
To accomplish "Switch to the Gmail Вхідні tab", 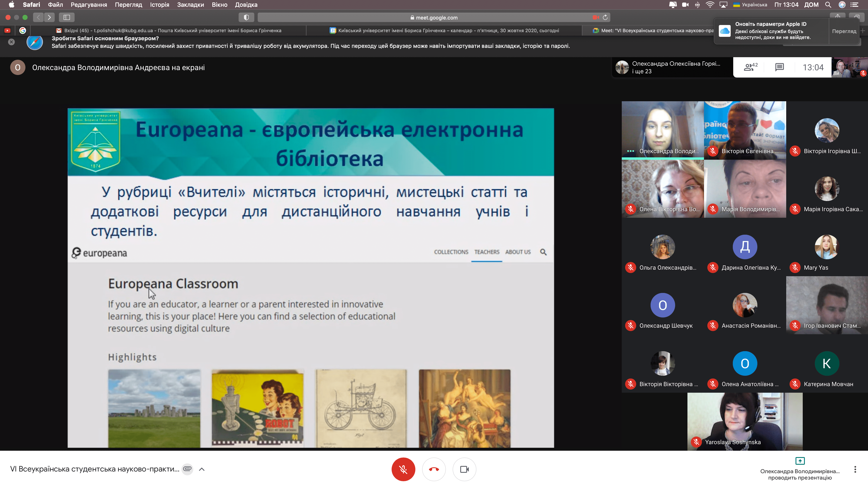I will tap(168, 31).
